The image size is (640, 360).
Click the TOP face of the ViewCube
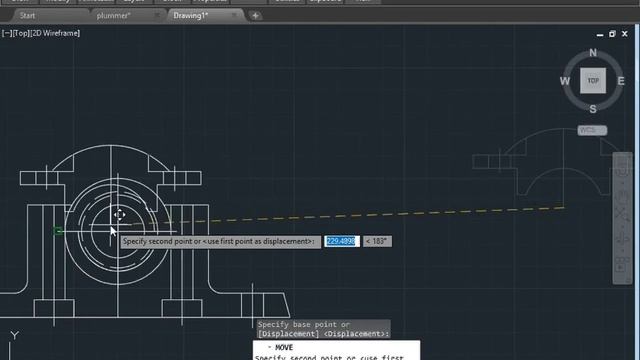point(593,81)
